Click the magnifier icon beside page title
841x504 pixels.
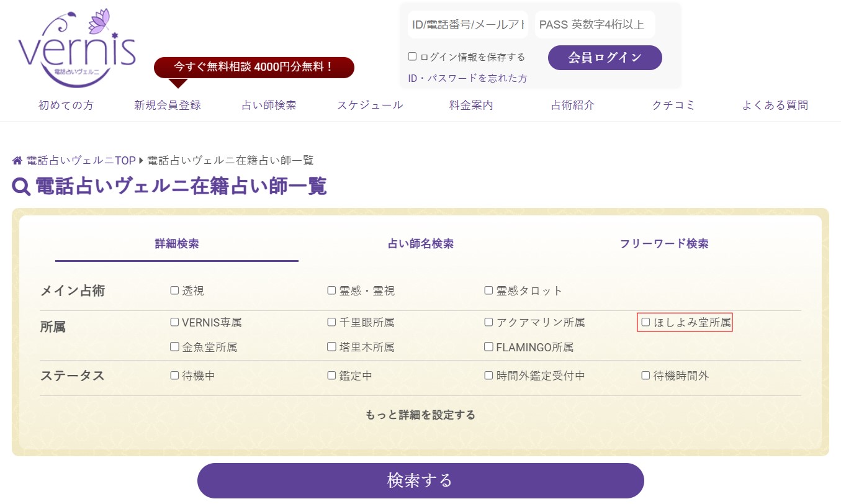click(21, 187)
